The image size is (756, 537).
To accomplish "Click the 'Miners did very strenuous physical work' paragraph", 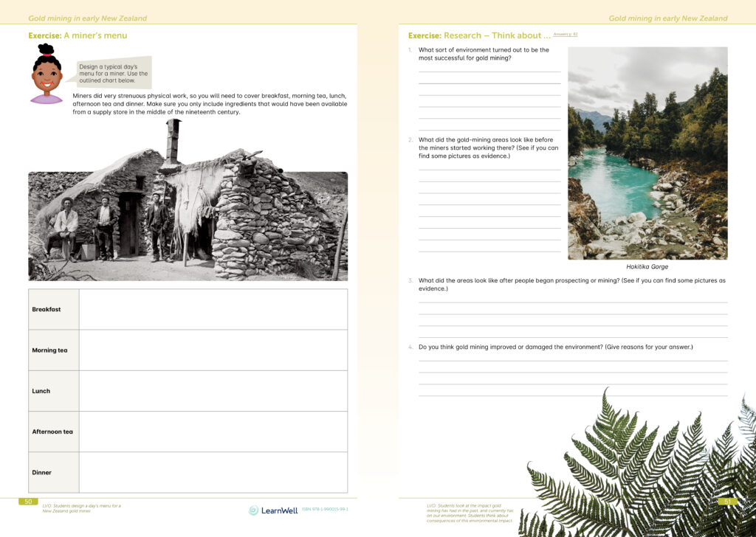I will tap(210, 104).
